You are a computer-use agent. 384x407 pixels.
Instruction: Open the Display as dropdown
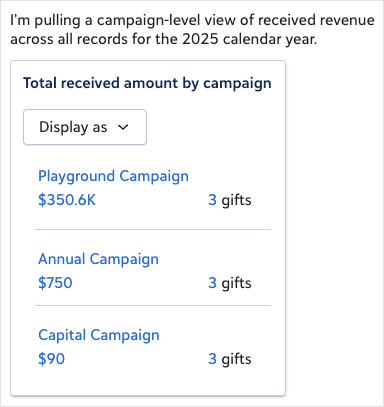85,127
